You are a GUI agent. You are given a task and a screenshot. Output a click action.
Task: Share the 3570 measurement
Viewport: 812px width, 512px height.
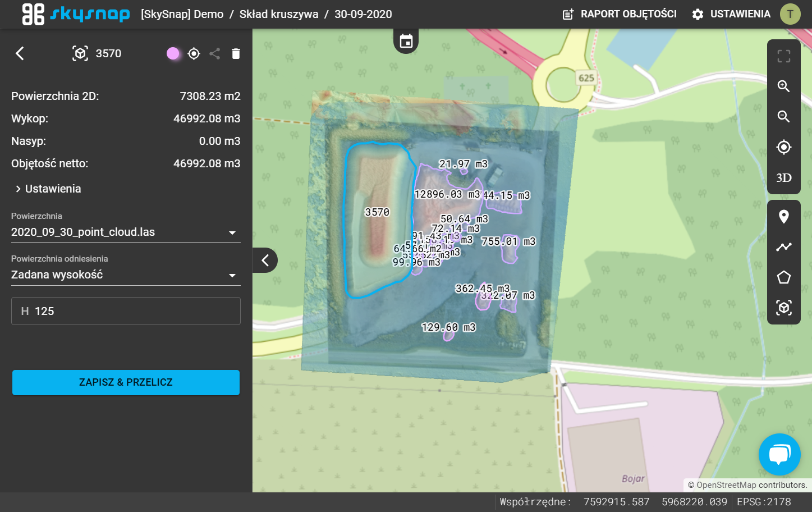point(214,53)
